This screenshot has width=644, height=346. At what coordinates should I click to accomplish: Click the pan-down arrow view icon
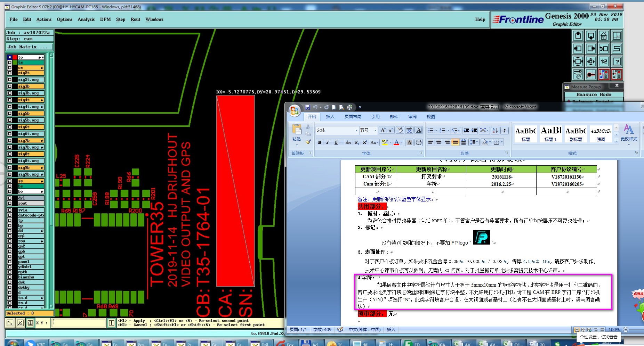tap(591, 35)
